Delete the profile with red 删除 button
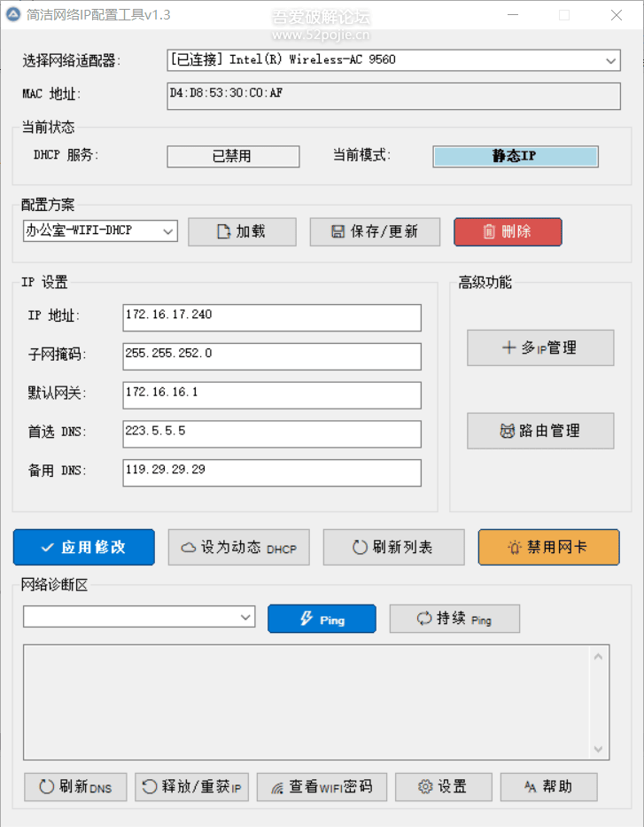The height and width of the screenshot is (827, 644). 508,231
